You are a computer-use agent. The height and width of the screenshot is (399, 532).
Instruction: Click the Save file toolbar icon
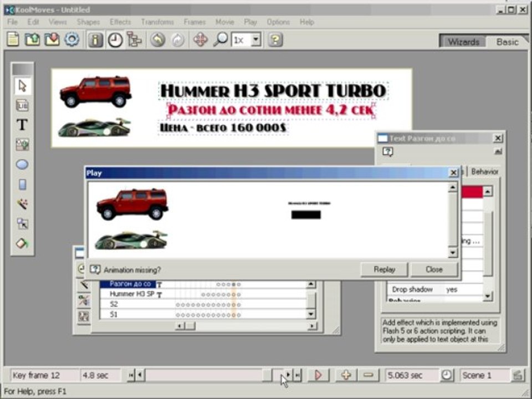[52, 39]
